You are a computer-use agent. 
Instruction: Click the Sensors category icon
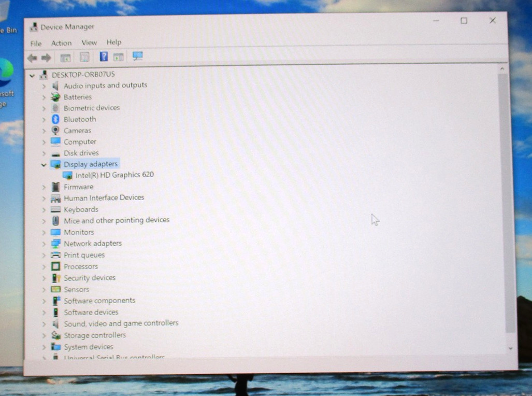pyautogui.click(x=55, y=289)
